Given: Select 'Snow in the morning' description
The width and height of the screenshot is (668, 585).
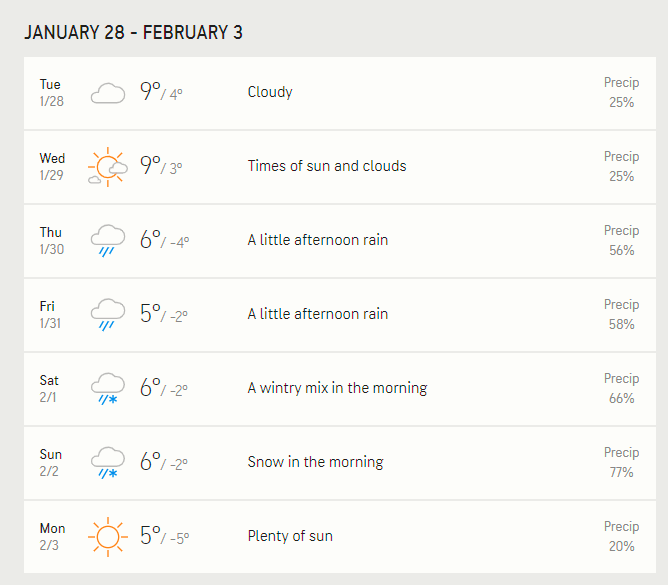Looking at the screenshot, I should click(x=315, y=462).
